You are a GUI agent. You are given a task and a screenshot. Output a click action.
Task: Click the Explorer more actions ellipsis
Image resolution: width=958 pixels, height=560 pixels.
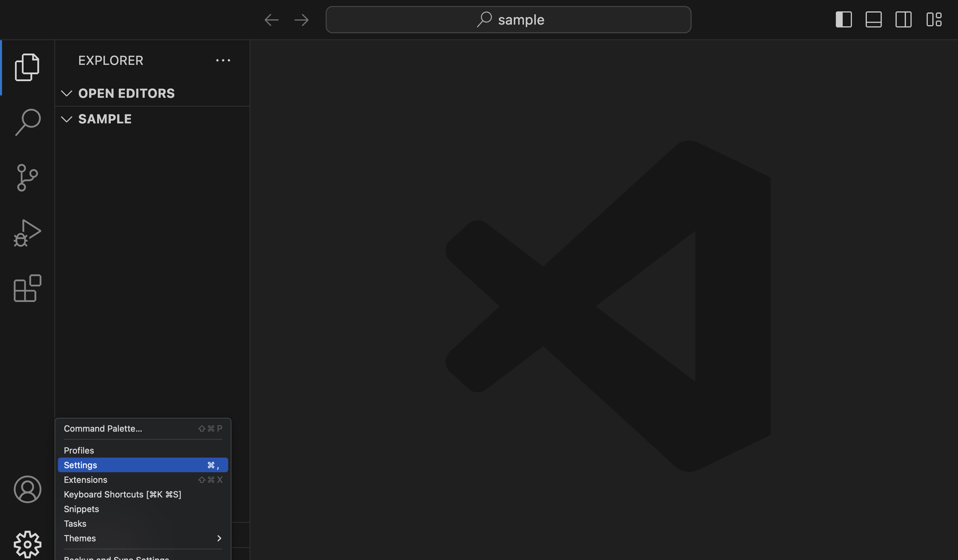click(223, 61)
